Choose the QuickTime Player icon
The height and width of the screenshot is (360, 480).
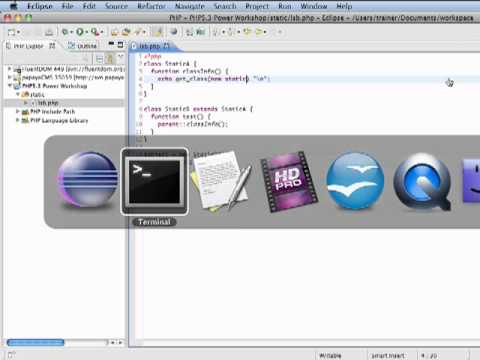point(423,182)
